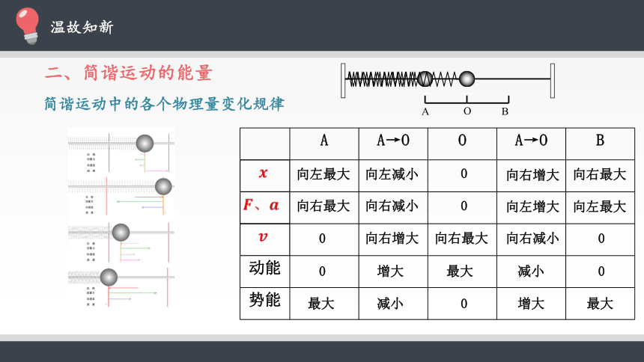Click the red v row label
The width and height of the screenshot is (644, 362).
pos(263,237)
